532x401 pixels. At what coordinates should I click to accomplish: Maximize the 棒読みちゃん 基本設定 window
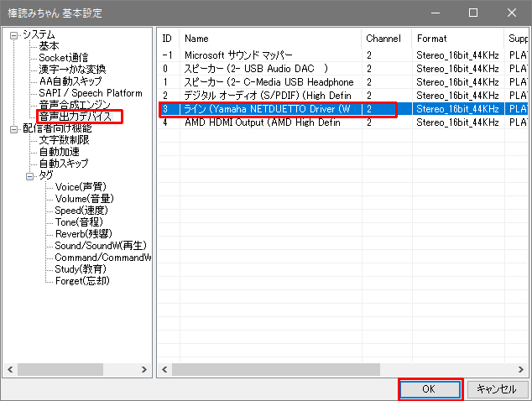click(473, 13)
